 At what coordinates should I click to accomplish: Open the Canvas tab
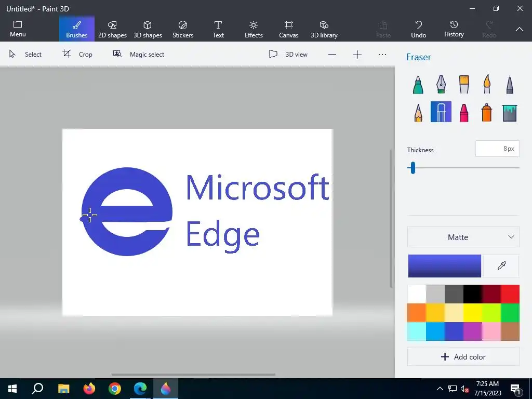coord(289,29)
